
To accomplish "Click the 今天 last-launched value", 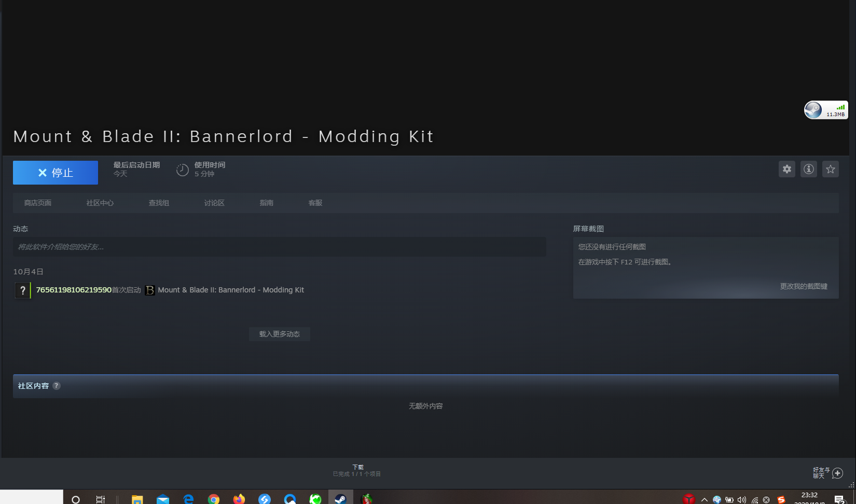I will [120, 174].
